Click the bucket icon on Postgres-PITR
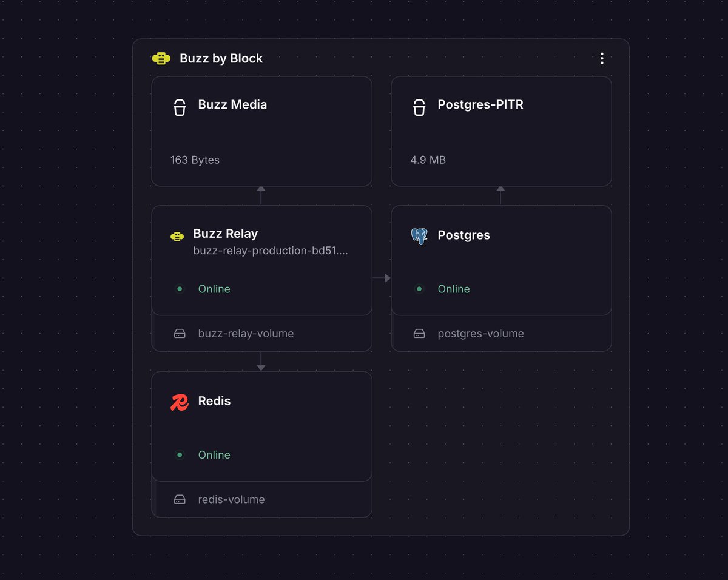 coord(419,107)
